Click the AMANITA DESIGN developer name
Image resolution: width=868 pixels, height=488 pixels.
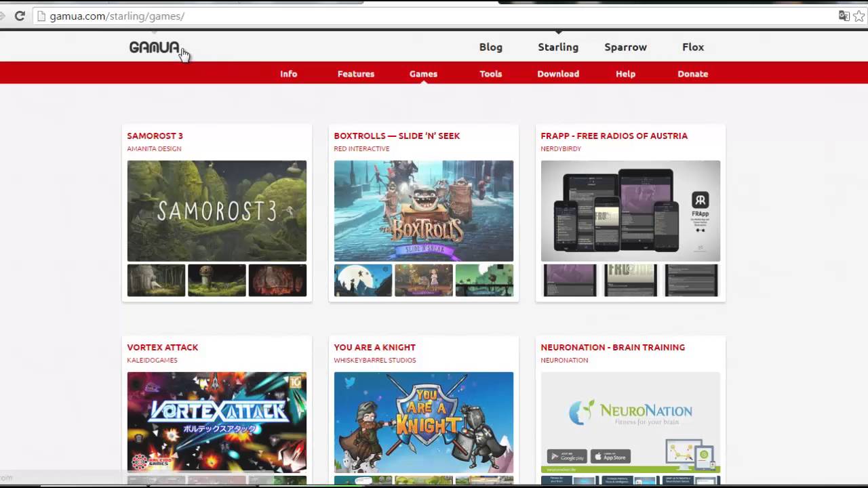coord(154,148)
